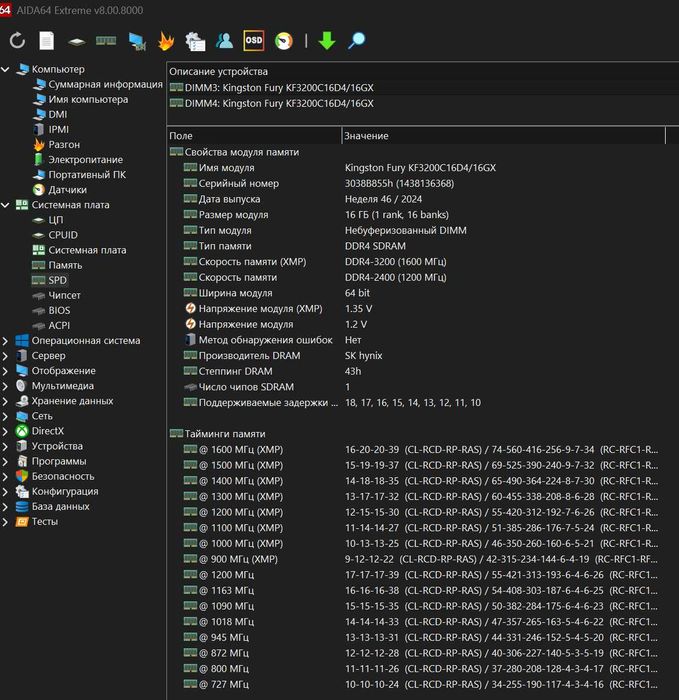Viewport: 679px width, 700px height.
Task: Select ЦП tree item
Action: 48,220
